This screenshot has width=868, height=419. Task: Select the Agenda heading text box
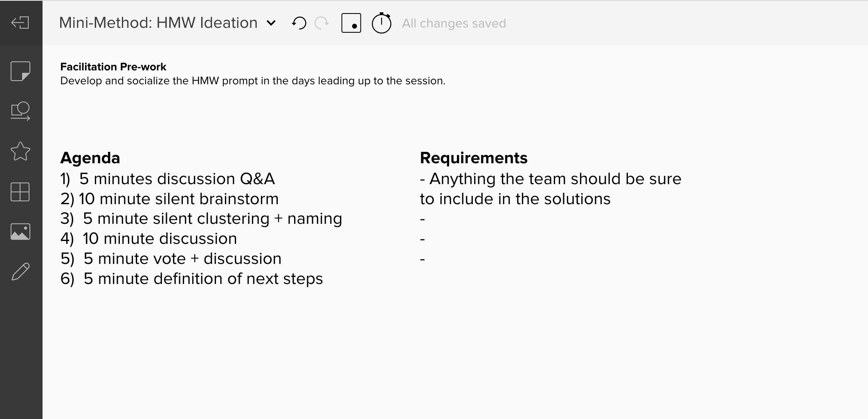click(90, 158)
